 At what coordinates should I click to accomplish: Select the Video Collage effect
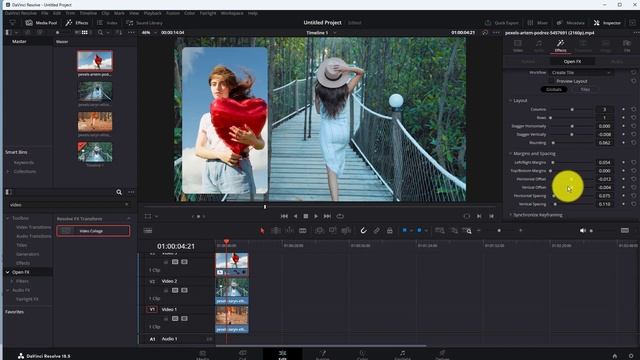(93, 231)
